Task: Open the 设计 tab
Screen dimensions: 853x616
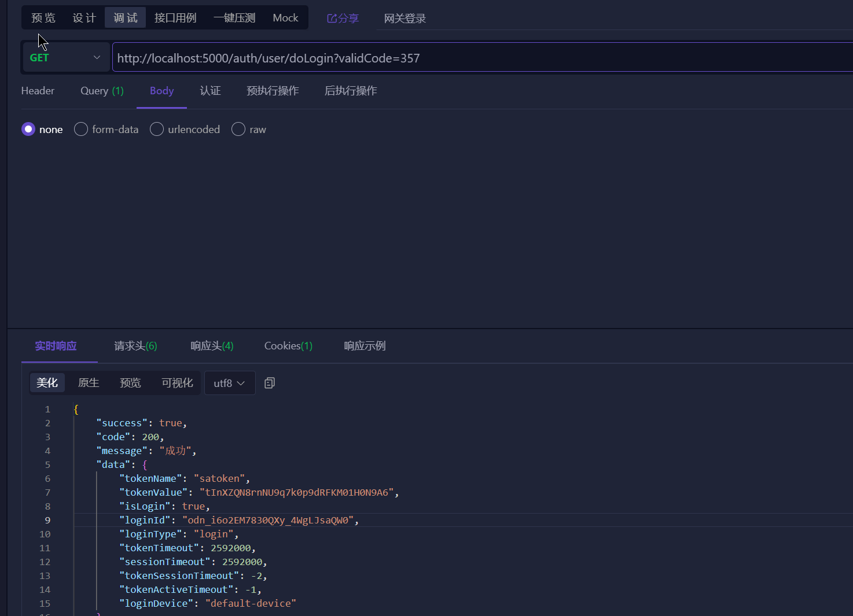Action: point(84,18)
